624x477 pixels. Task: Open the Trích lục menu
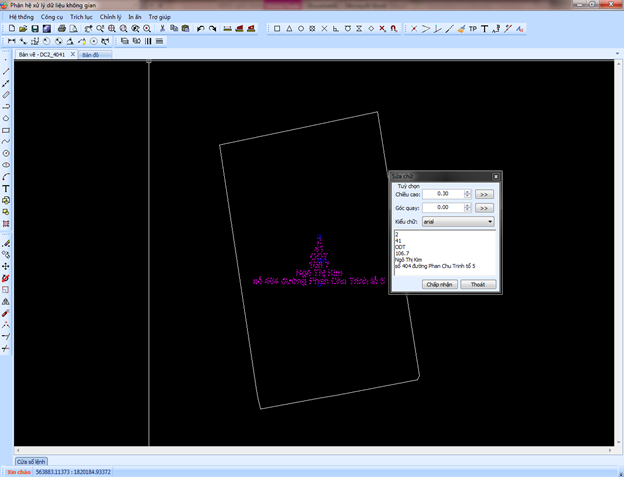point(82,17)
